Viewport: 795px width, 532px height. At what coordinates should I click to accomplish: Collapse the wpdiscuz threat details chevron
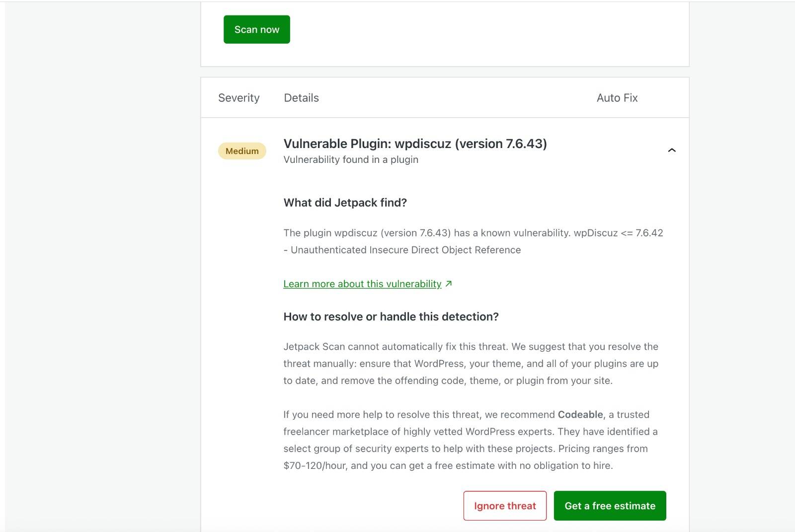pyautogui.click(x=672, y=150)
